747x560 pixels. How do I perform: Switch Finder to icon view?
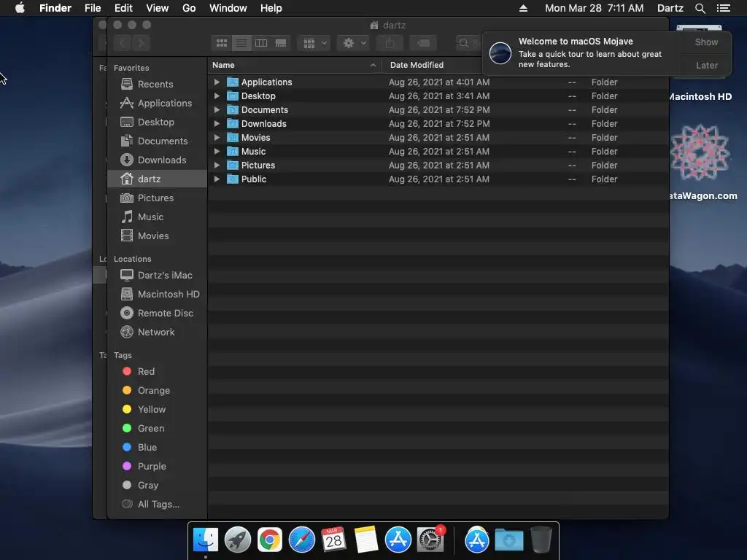pyautogui.click(x=222, y=43)
